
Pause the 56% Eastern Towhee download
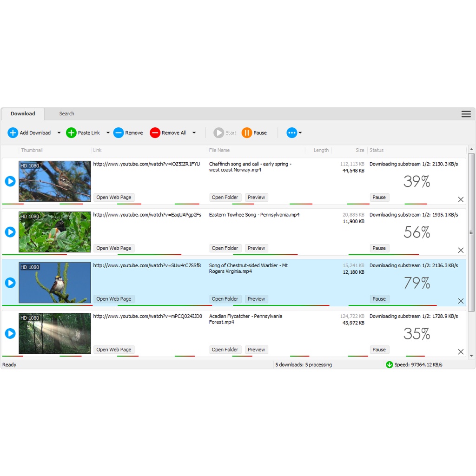click(x=379, y=248)
